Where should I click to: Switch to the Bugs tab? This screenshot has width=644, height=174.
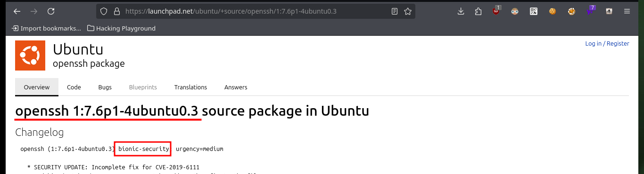(x=105, y=87)
